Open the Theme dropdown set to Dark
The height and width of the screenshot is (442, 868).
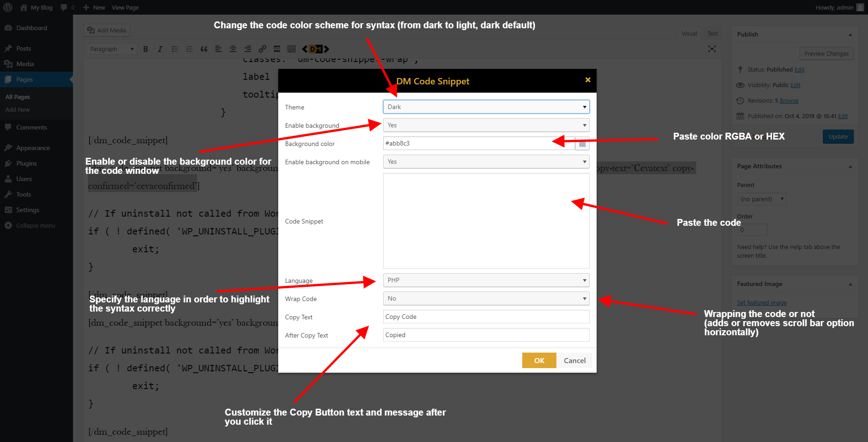point(486,107)
